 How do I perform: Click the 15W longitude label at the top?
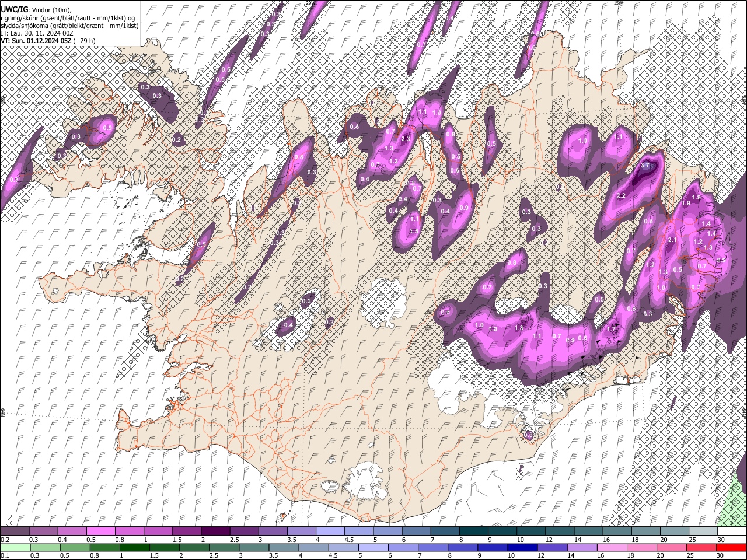pos(618,3)
